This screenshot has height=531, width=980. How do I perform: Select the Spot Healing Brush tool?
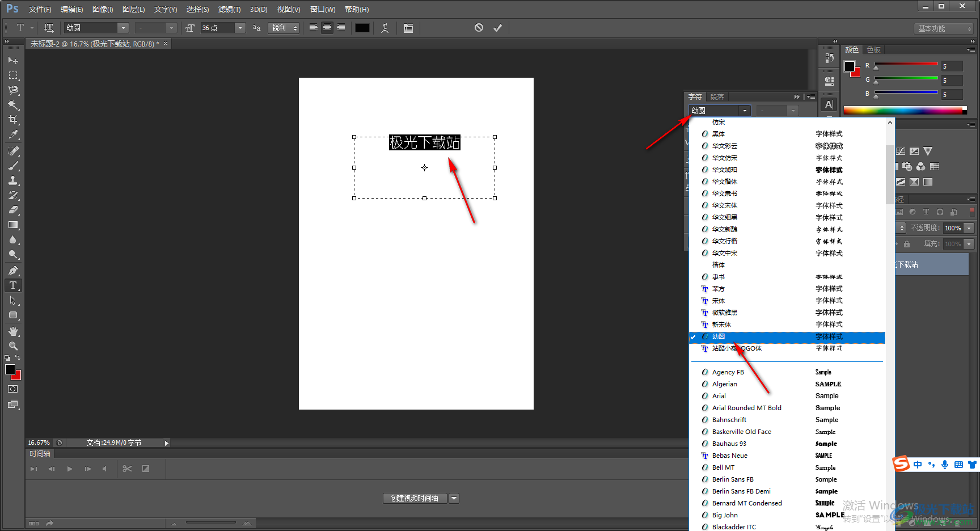point(13,151)
